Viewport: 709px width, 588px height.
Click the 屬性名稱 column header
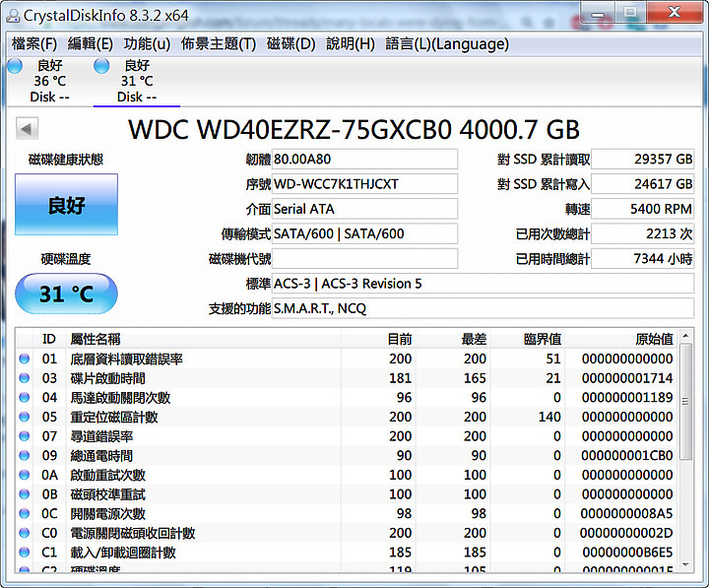click(204, 339)
